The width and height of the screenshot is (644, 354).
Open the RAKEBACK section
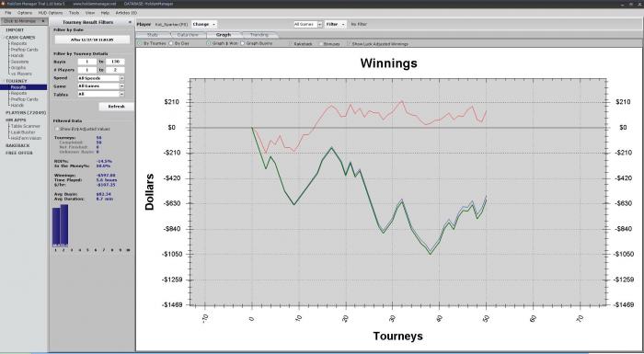[x=17, y=145]
